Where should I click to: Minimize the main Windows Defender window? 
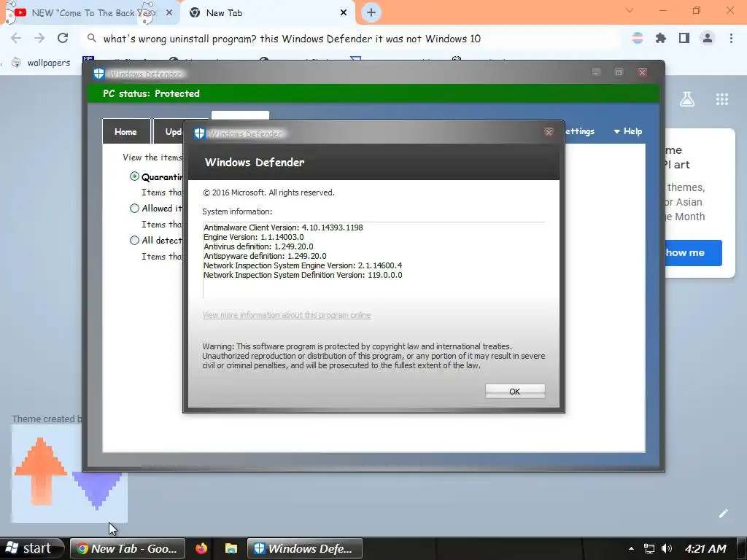click(595, 72)
